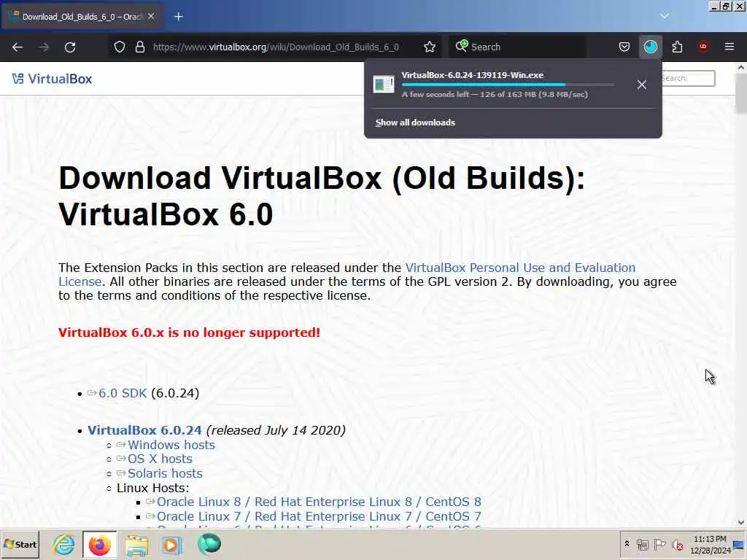747x560 pixels.
Task: Cancel the VirtualBox exe download
Action: (x=642, y=85)
